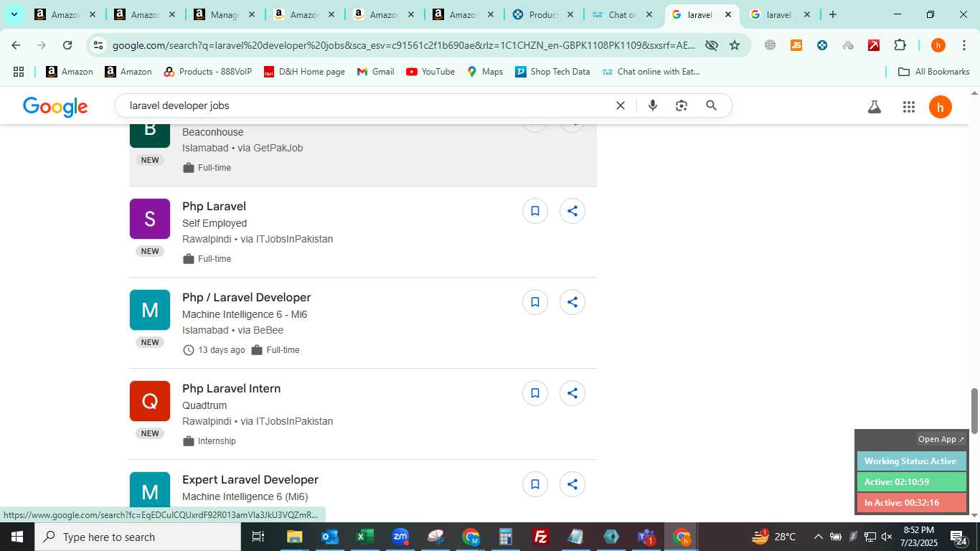Switch to the last laravel tab

coord(779,14)
